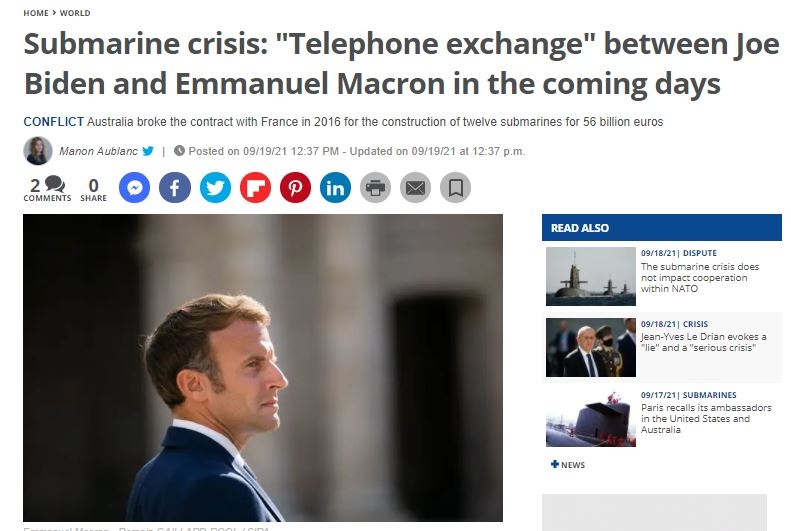This screenshot has width=791, height=531.
Task: Bookmark this article
Action: 455,187
